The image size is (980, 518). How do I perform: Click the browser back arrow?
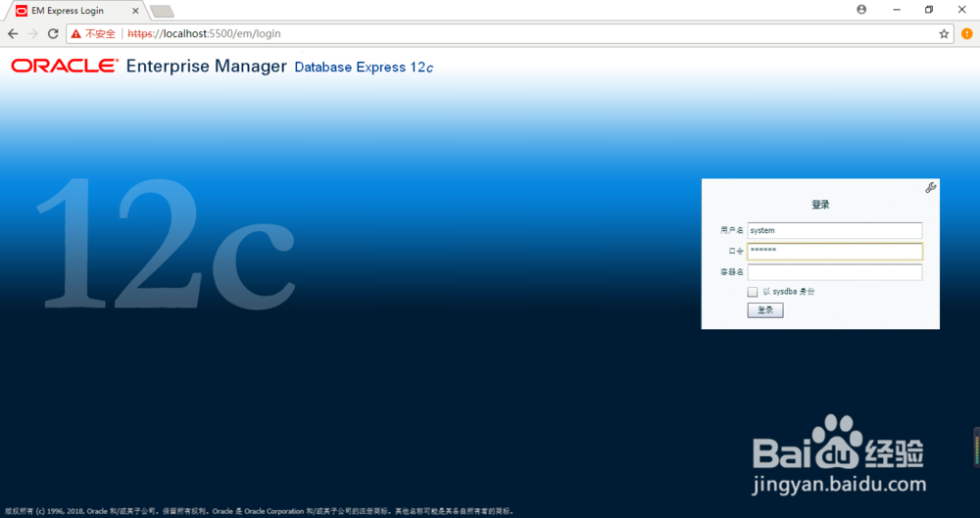click(13, 33)
